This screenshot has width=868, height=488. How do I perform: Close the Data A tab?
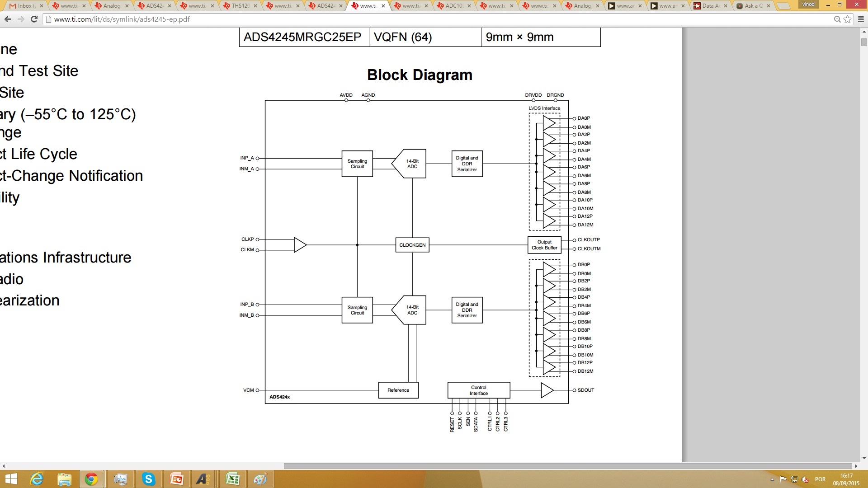click(x=726, y=6)
